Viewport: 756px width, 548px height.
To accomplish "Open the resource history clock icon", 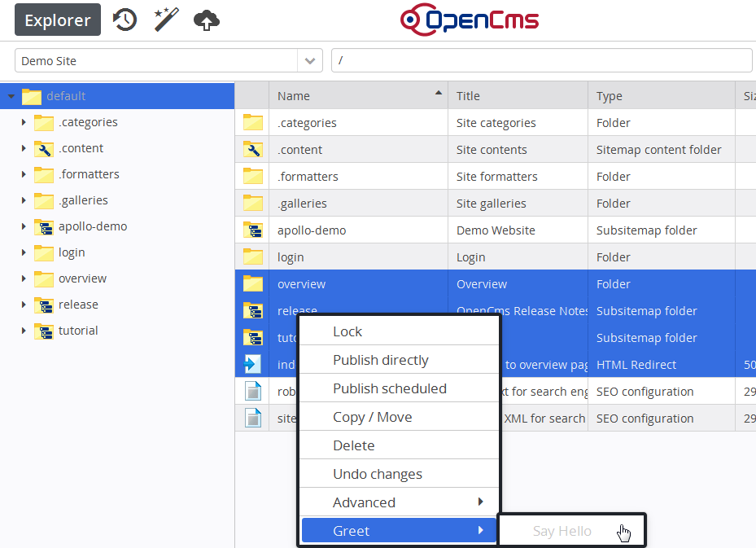I will 125,20.
